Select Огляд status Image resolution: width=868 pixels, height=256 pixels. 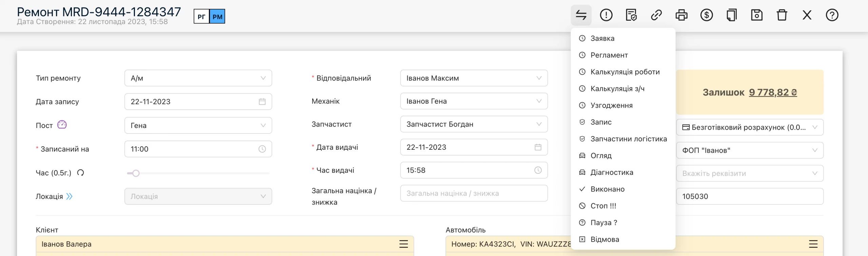[x=623, y=156]
